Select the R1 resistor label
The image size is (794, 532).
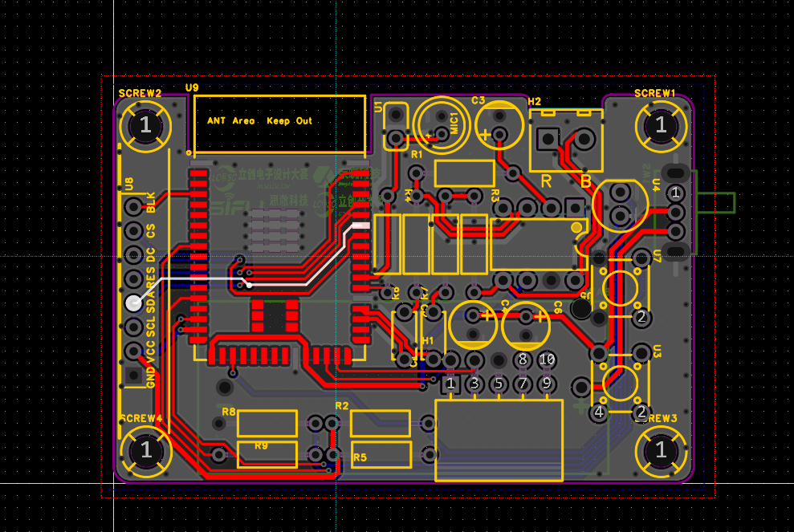point(416,154)
